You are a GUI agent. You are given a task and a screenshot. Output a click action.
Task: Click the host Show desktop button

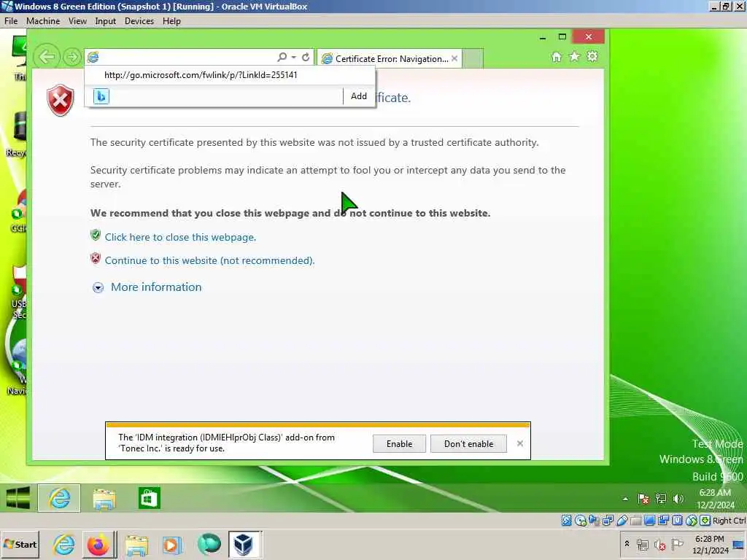pyautogui.click(x=738, y=545)
